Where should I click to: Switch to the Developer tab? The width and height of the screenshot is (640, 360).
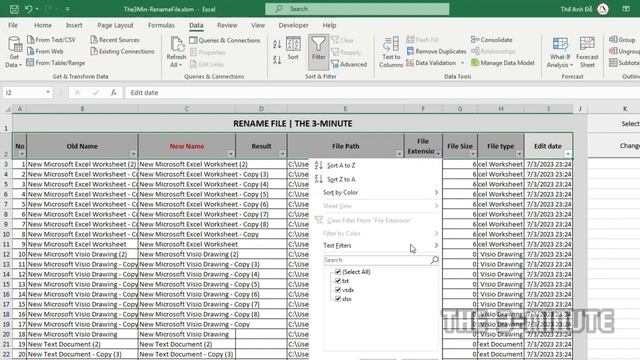(x=293, y=25)
